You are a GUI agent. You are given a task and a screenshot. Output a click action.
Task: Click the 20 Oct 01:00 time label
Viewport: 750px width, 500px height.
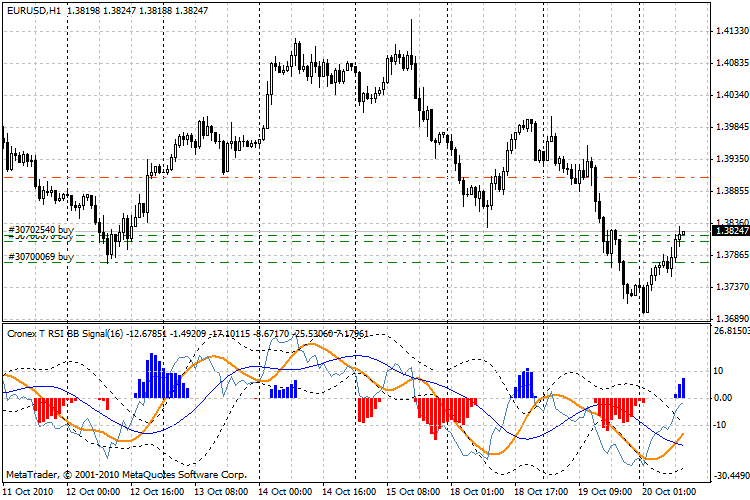pos(668,492)
